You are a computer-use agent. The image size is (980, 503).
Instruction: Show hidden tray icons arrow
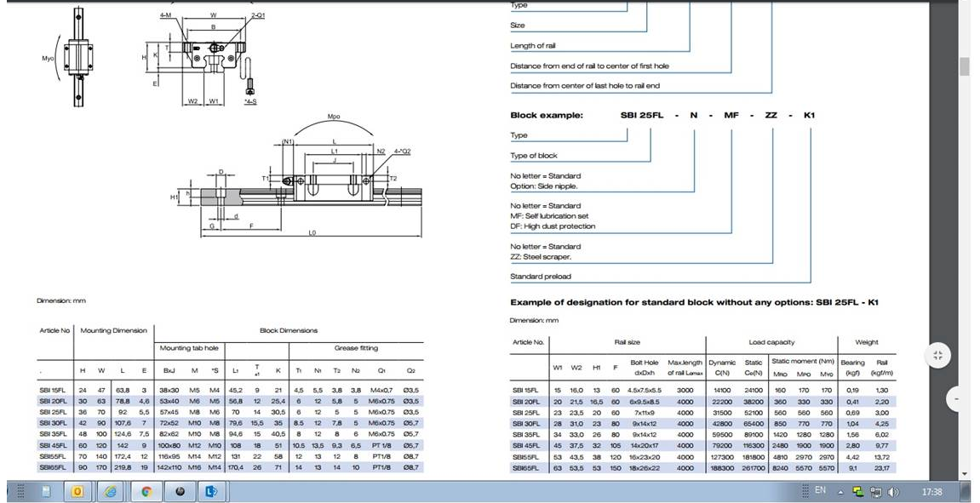(x=840, y=493)
